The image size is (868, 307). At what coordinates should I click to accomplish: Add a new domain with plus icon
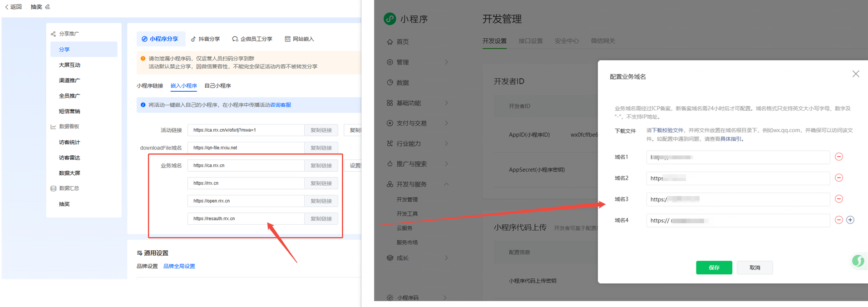pyautogui.click(x=850, y=220)
